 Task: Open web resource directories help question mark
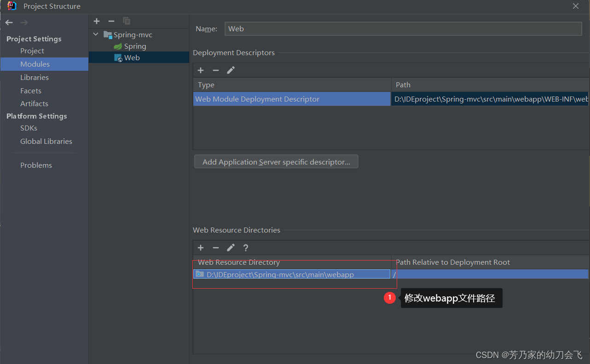click(x=246, y=248)
